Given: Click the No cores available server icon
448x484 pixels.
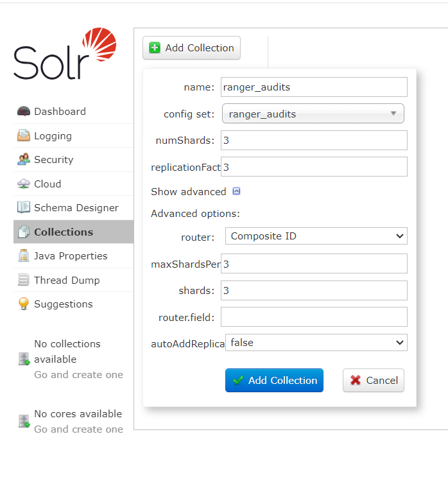Looking at the screenshot, I should [x=24, y=421].
